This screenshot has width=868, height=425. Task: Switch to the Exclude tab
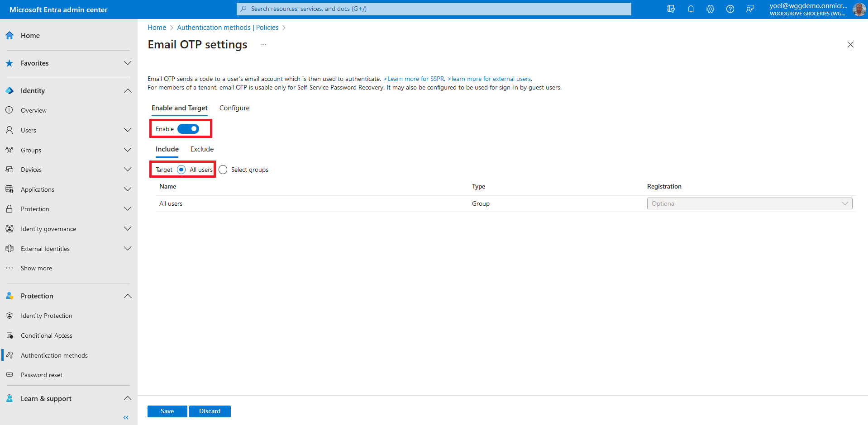pyautogui.click(x=202, y=149)
